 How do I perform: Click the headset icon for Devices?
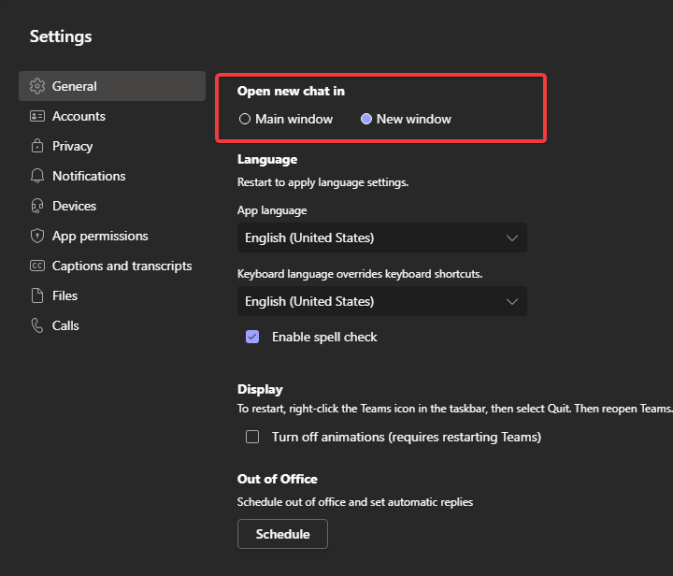(37, 206)
